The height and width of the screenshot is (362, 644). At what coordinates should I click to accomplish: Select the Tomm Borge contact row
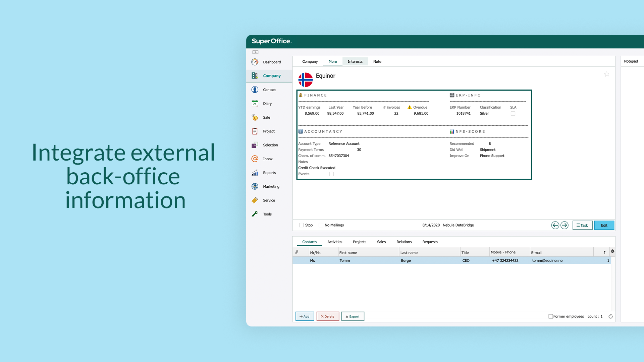pos(451,260)
